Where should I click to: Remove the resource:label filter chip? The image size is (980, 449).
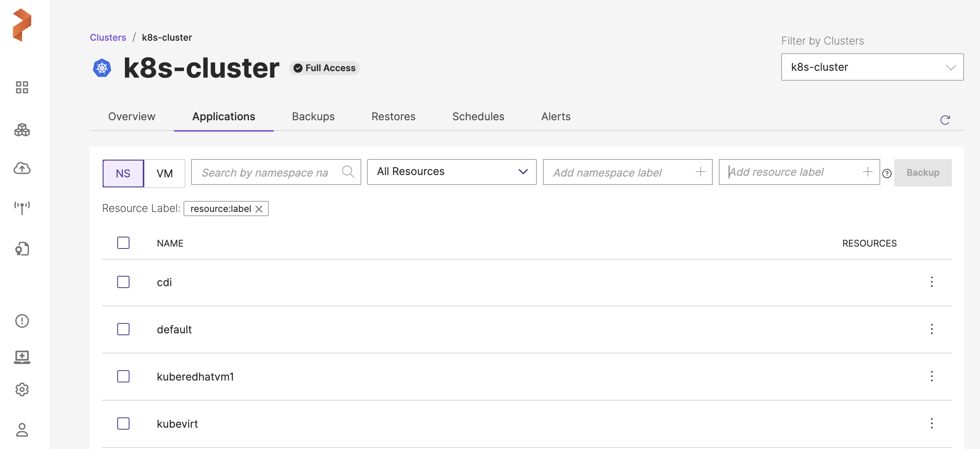tap(259, 209)
